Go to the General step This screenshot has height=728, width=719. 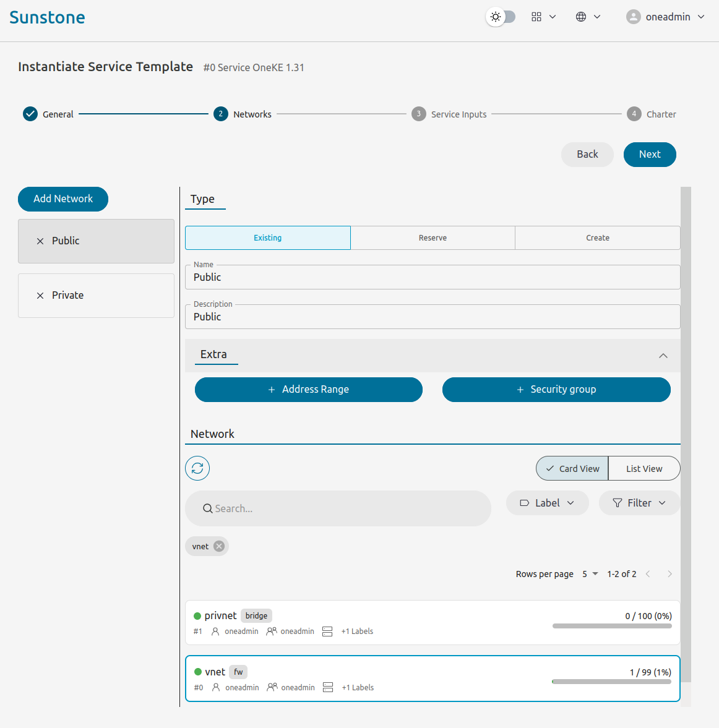[x=48, y=114]
